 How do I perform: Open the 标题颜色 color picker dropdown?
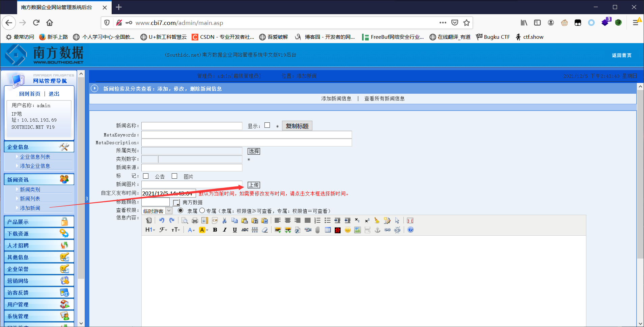pos(176,202)
